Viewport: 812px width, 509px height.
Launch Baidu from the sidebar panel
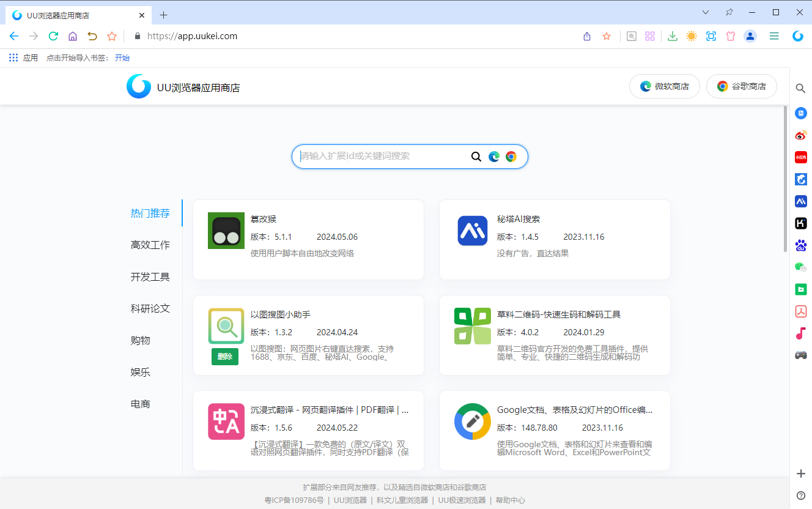tap(800, 245)
